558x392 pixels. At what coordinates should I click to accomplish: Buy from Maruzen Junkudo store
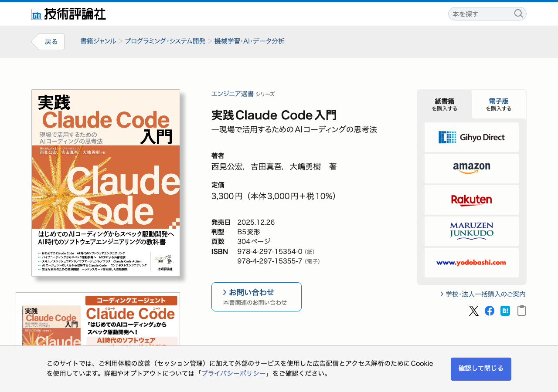tap(472, 231)
